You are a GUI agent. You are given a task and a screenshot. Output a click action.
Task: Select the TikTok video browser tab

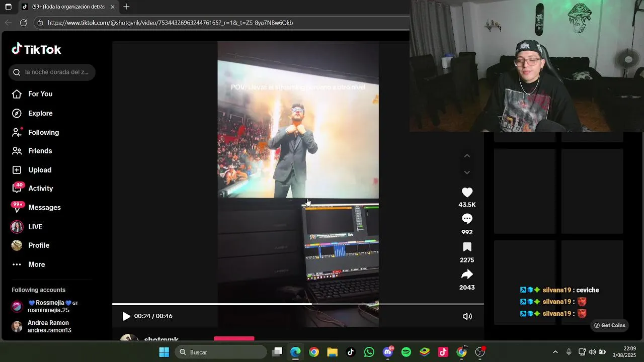(68, 7)
